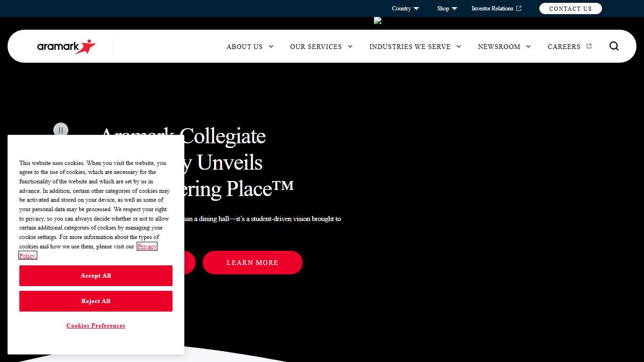This screenshot has width=644, height=362.
Task: Pause the hero carousel
Action: coord(61,130)
